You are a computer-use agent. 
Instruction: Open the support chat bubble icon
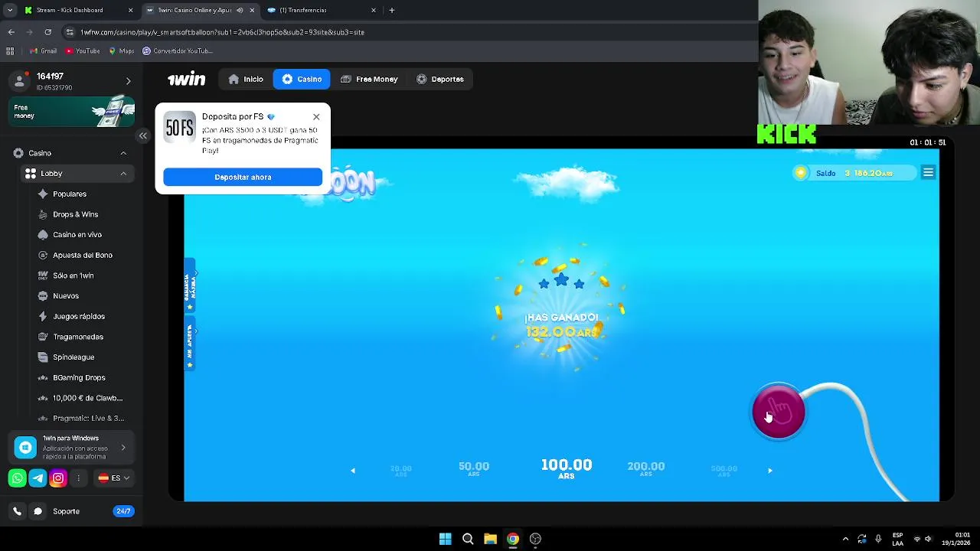[x=38, y=511]
